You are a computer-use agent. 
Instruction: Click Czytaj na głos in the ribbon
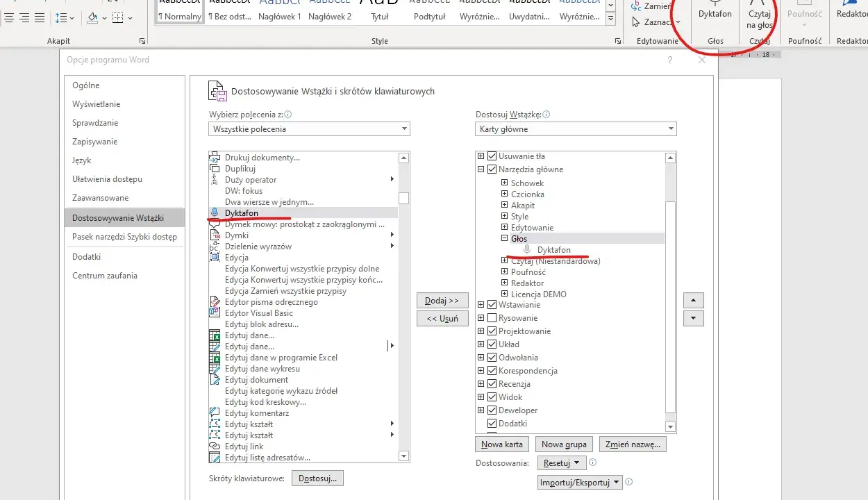[x=760, y=14]
